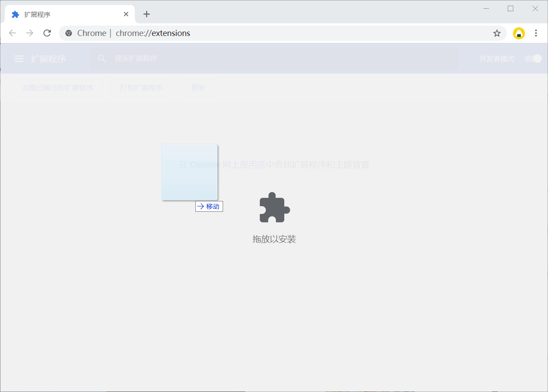Bookmark this page with the star icon

click(x=497, y=33)
